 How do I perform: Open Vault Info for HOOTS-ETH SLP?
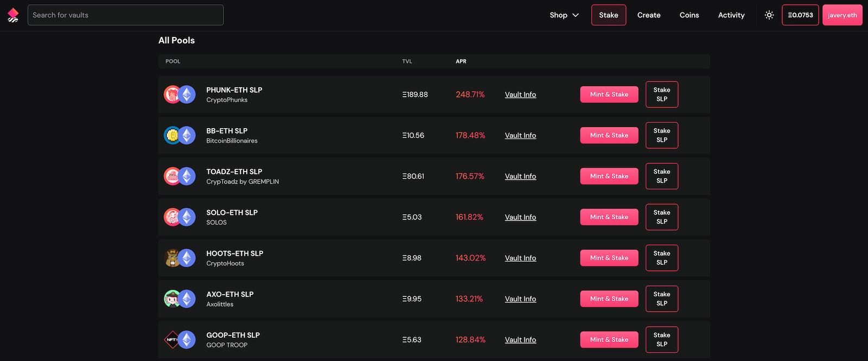click(x=520, y=258)
